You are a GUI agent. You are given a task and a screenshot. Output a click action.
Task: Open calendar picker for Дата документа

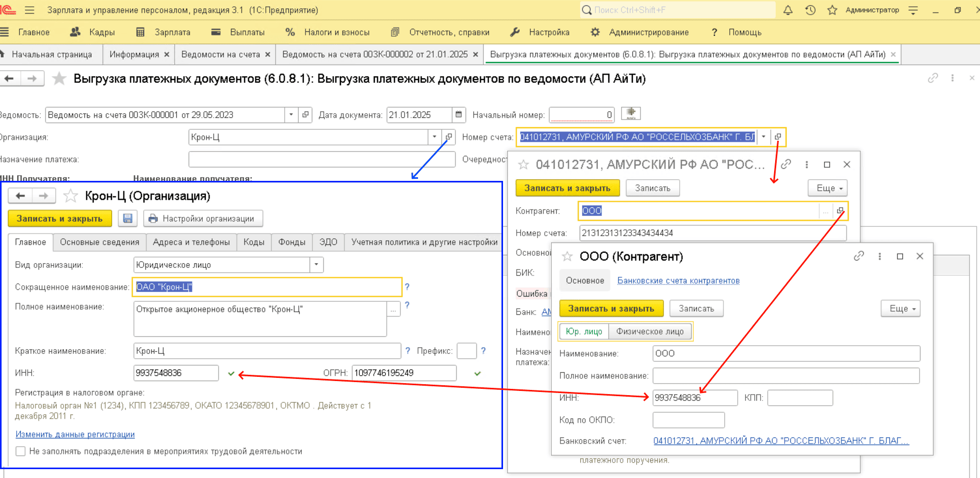tap(458, 115)
